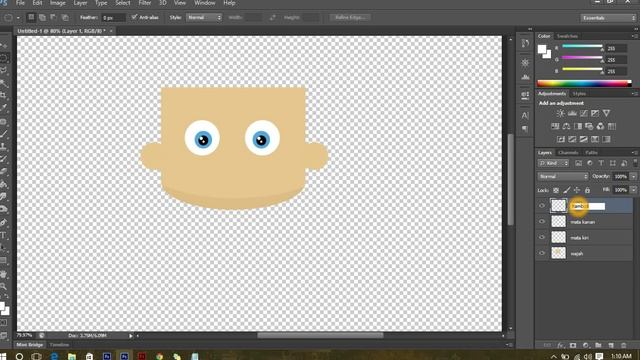This screenshot has height=360, width=640.
Task: Filter layers by type layers
Action: 601,163
